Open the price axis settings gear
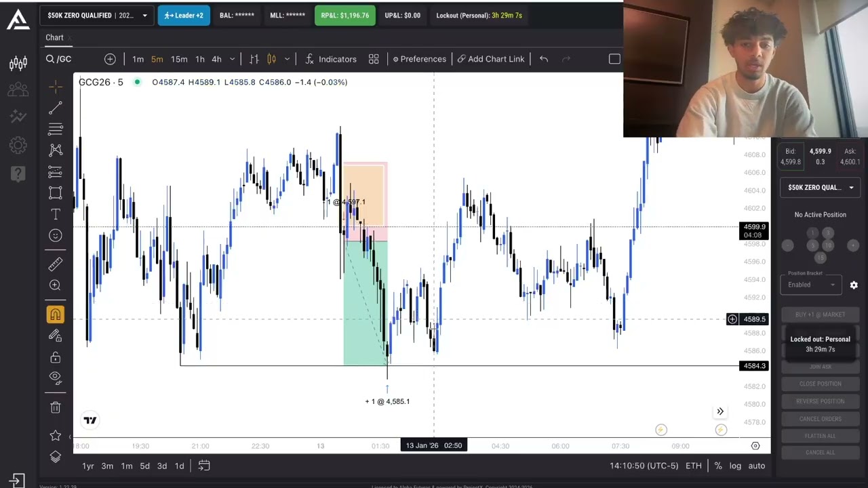 pyautogui.click(x=755, y=446)
